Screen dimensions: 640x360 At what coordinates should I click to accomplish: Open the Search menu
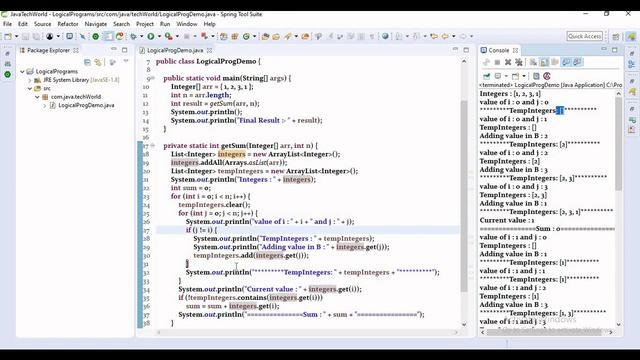coord(121,24)
